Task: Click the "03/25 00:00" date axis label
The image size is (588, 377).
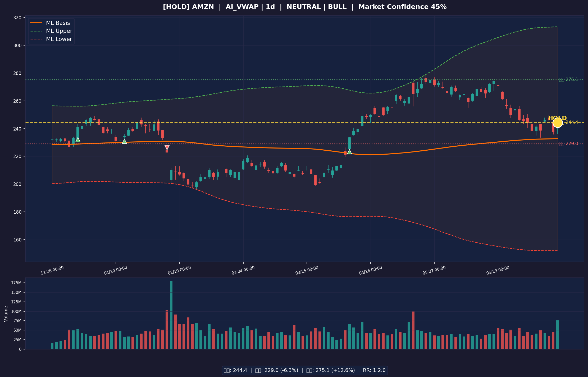Action: pyautogui.click(x=307, y=270)
